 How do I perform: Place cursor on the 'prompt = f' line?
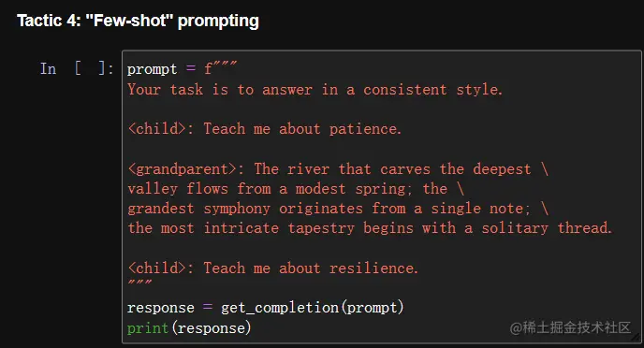click(x=182, y=68)
